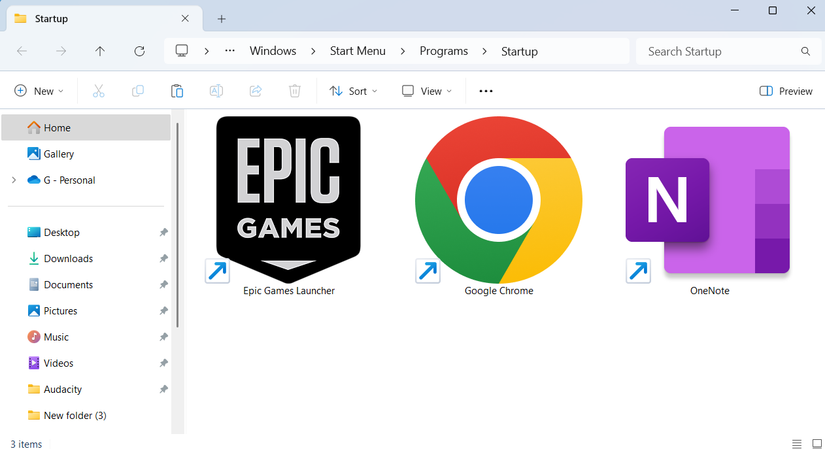Viewport: 825px width, 449px height.
Task: Switch to details list view icon
Action: pyautogui.click(x=797, y=444)
